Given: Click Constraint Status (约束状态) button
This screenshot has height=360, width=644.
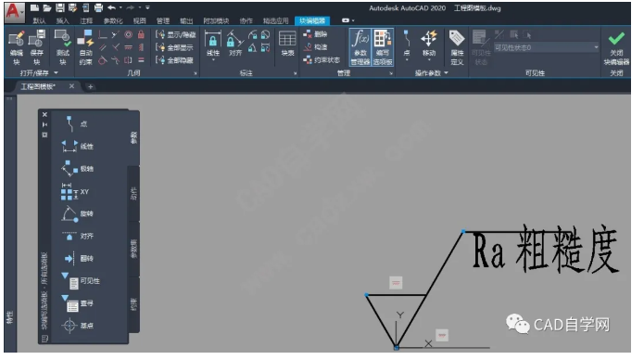Looking at the screenshot, I should [x=322, y=60].
